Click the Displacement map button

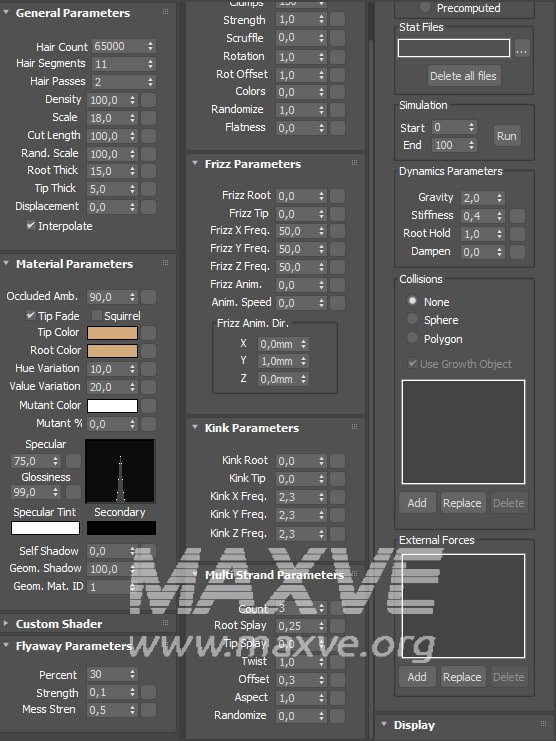point(148,207)
